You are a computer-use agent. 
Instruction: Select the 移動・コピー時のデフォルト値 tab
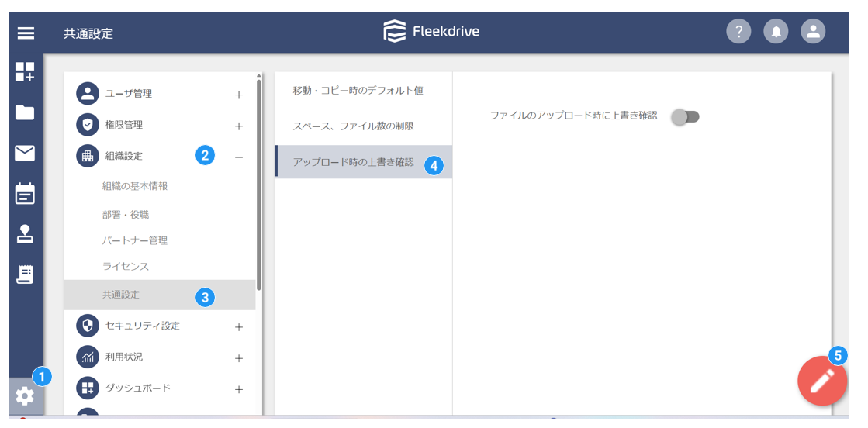coord(358,91)
